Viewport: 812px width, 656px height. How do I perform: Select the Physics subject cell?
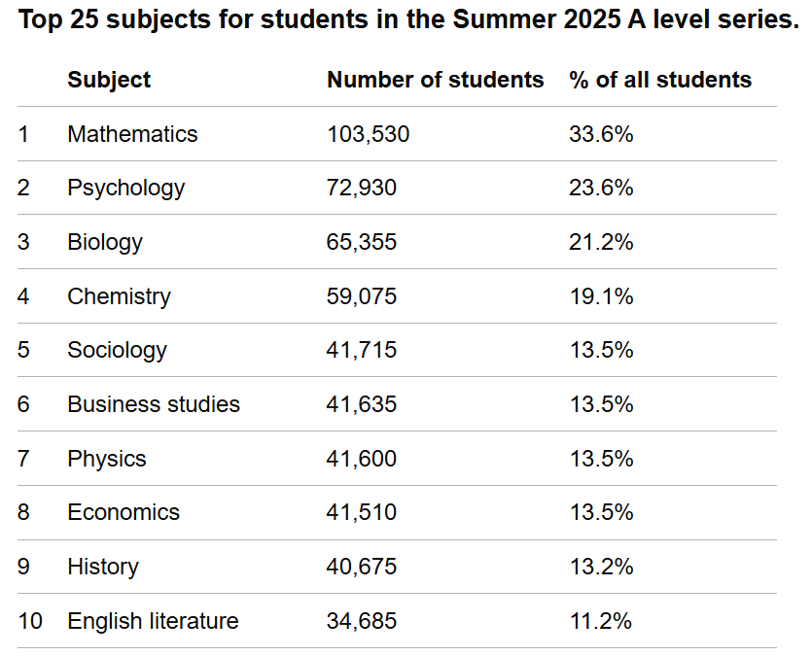click(x=107, y=459)
